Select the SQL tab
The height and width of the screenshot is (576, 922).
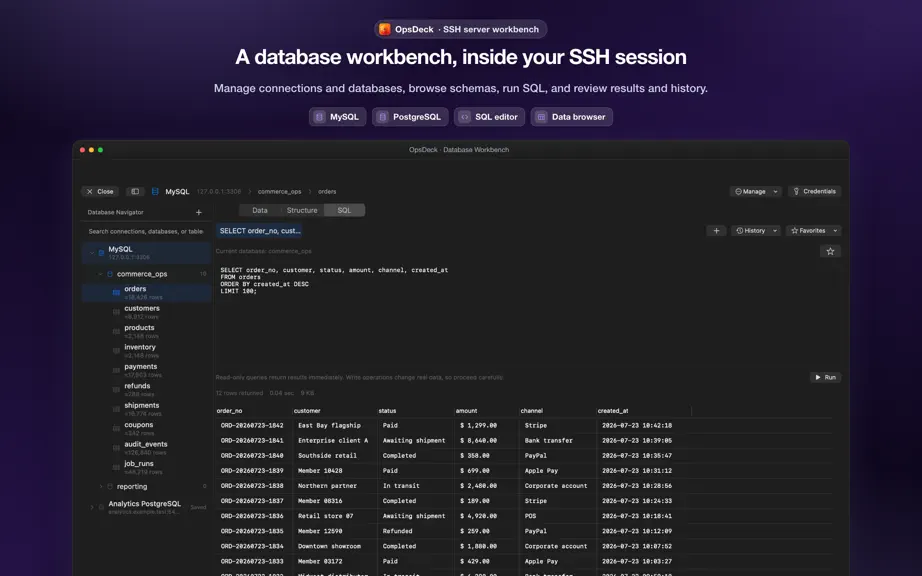pos(345,210)
